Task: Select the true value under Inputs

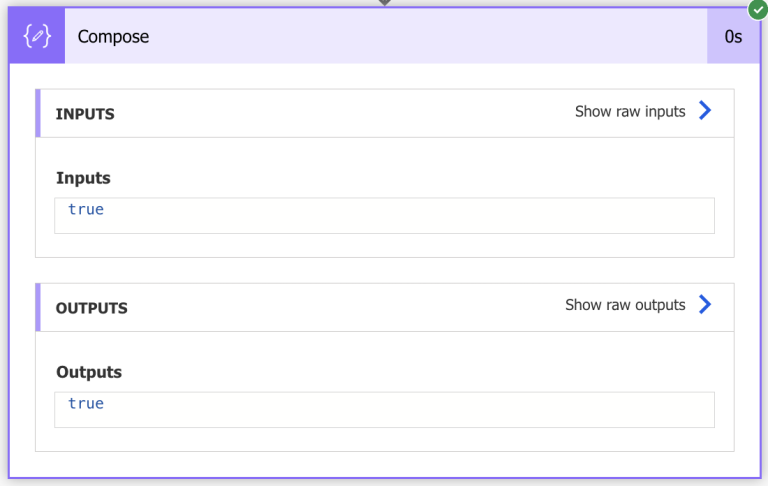Action: pos(86,210)
